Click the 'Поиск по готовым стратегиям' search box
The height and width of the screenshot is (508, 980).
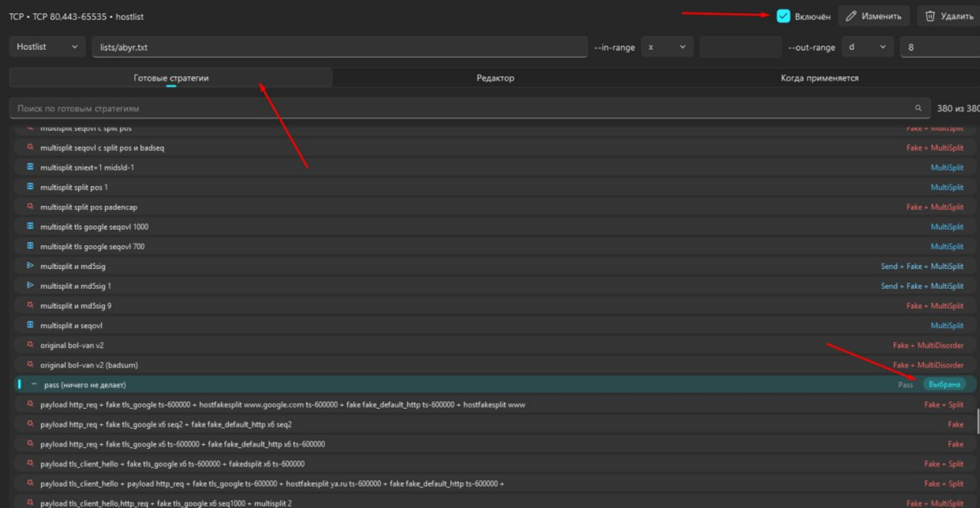pyautogui.click(x=470, y=109)
